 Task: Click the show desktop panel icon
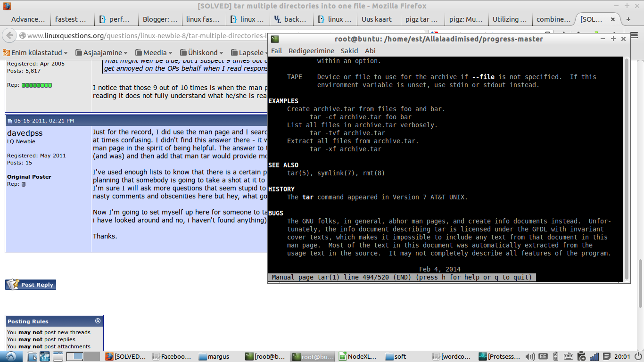58,356
